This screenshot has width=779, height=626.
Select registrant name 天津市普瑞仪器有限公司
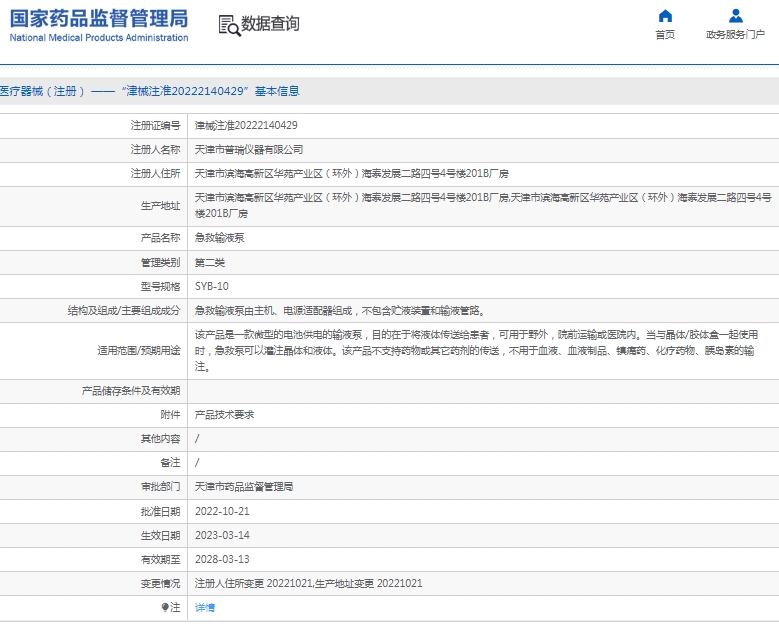[249, 150]
